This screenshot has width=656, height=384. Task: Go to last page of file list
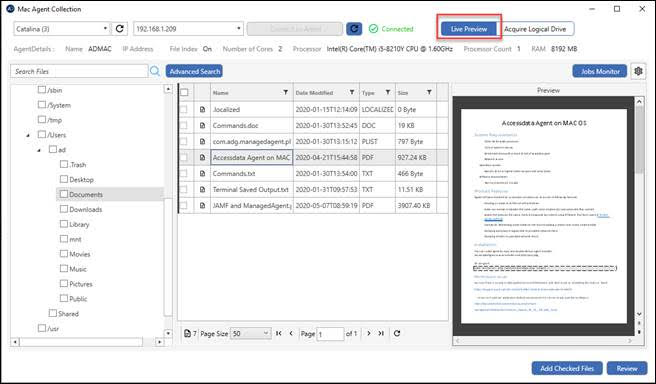(381, 333)
